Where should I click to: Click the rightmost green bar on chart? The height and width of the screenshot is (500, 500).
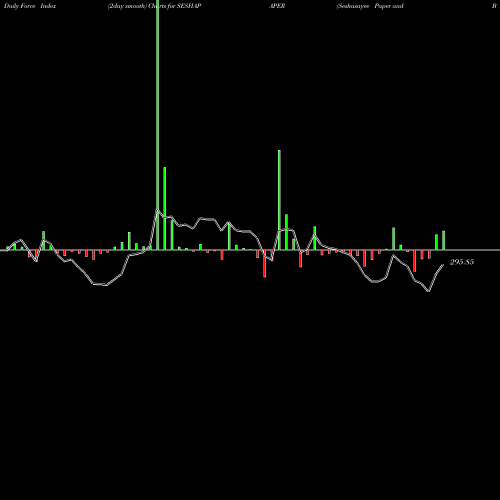(x=444, y=240)
